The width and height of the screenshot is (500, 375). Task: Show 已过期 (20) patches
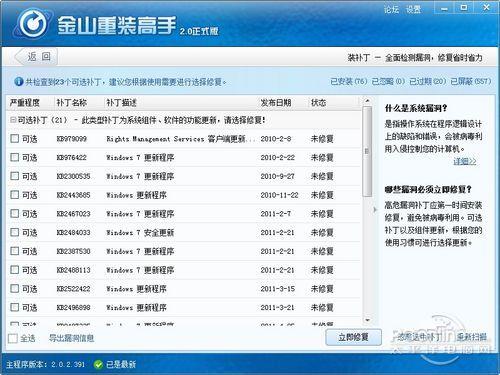click(x=427, y=81)
